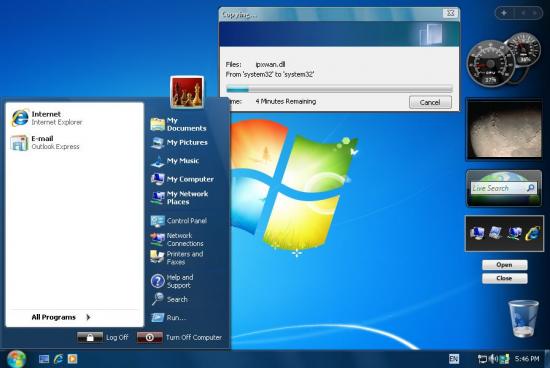Click My Documents folder icon
Image resolution: width=550 pixels, height=368 pixels.
tap(157, 124)
